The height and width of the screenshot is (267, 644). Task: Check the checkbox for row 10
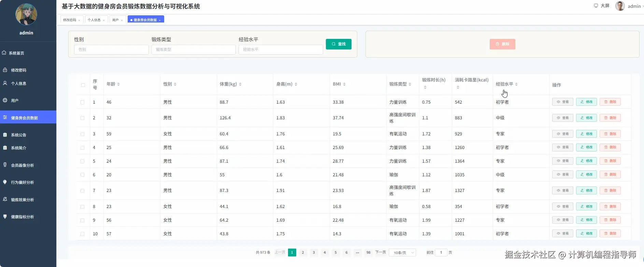coord(82,234)
